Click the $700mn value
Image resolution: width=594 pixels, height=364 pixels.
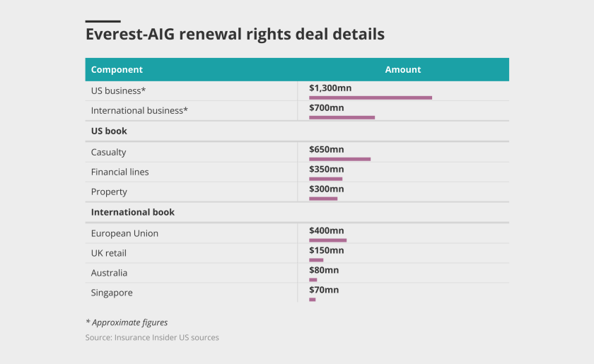tap(327, 108)
